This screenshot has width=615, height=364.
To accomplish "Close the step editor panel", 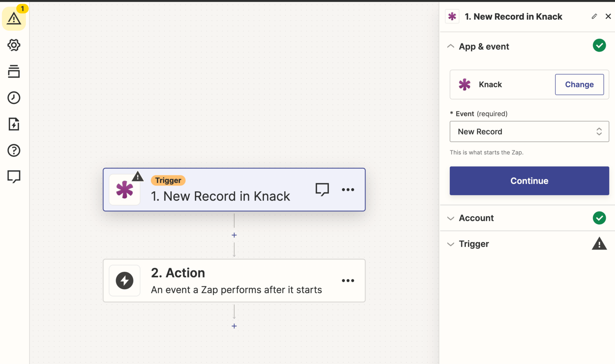I will click(608, 16).
